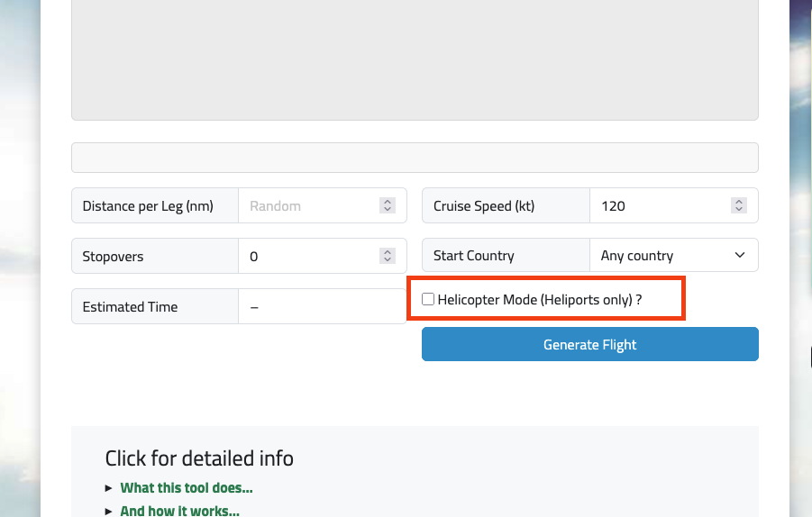The image size is (812, 517).
Task: Click the Estimated Time value field
Action: pyautogui.click(x=322, y=307)
